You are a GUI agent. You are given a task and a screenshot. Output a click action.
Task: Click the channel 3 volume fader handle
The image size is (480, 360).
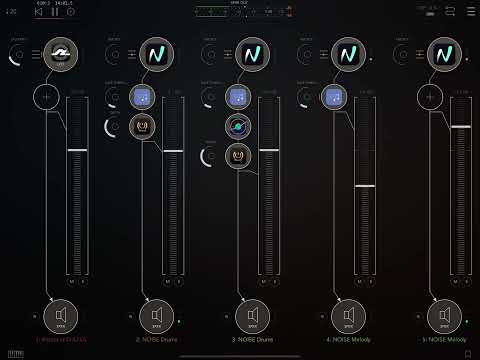click(x=269, y=150)
